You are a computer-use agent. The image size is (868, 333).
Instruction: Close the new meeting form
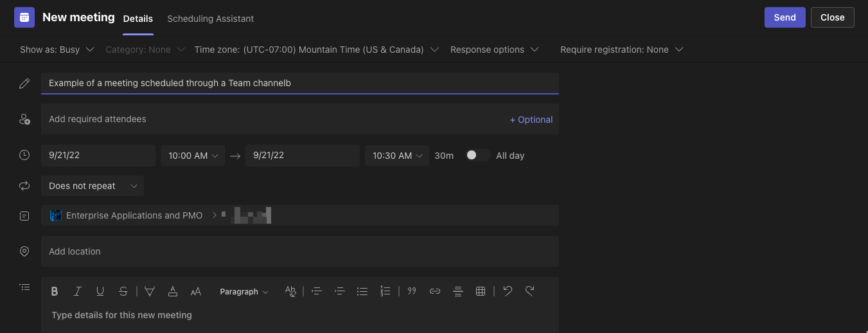(x=832, y=17)
